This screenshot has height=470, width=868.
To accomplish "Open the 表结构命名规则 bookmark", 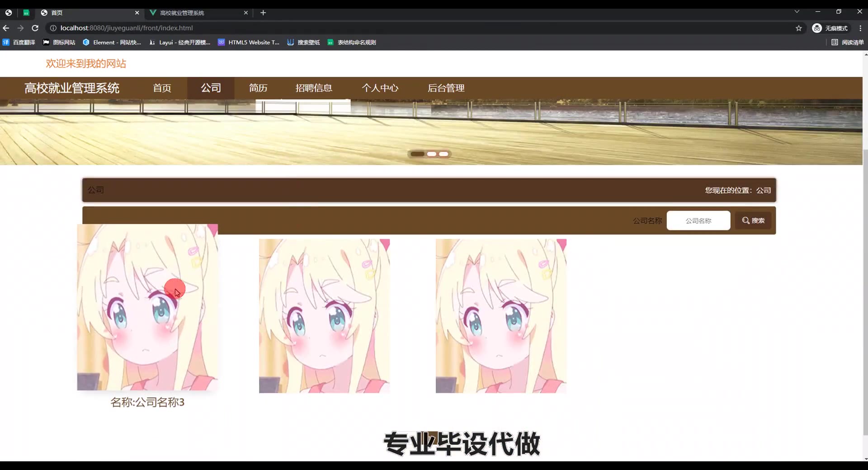I will click(x=352, y=42).
